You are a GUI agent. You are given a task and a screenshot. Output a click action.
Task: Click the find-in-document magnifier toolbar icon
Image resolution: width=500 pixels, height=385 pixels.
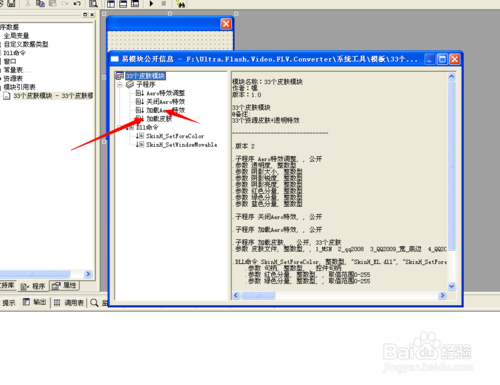tap(93, 4)
